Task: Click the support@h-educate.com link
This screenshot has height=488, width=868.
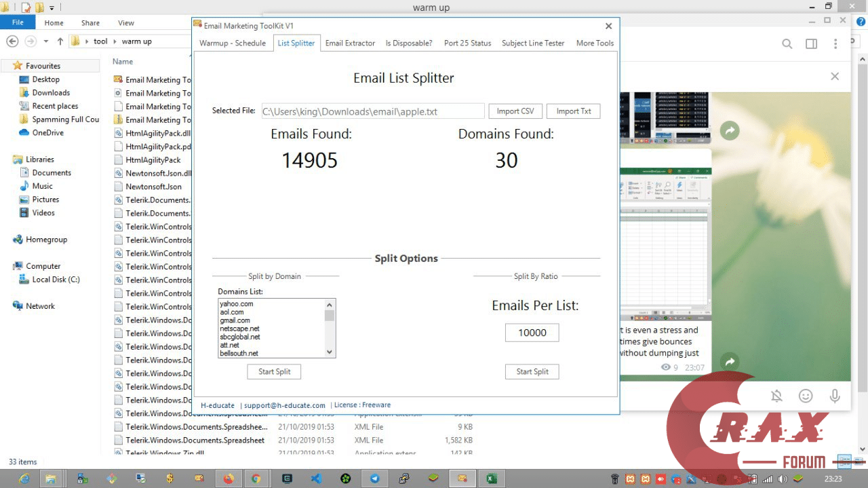Action: (x=284, y=405)
